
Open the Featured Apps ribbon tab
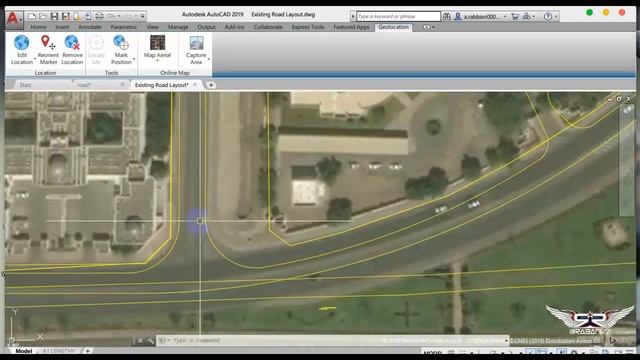click(351, 27)
